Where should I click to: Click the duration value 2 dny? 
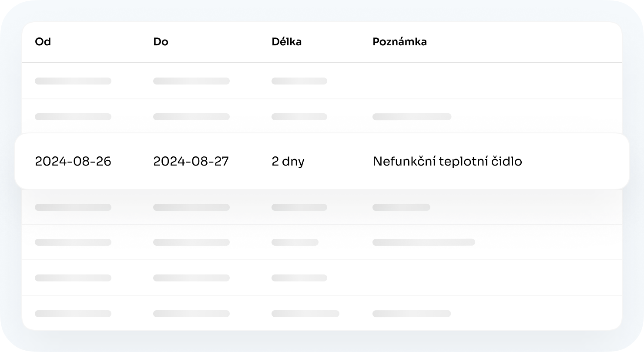point(288,161)
